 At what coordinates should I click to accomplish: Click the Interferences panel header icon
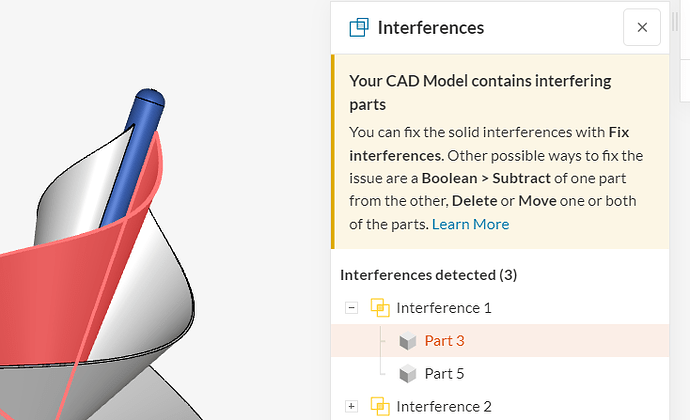[x=358, y=28]
